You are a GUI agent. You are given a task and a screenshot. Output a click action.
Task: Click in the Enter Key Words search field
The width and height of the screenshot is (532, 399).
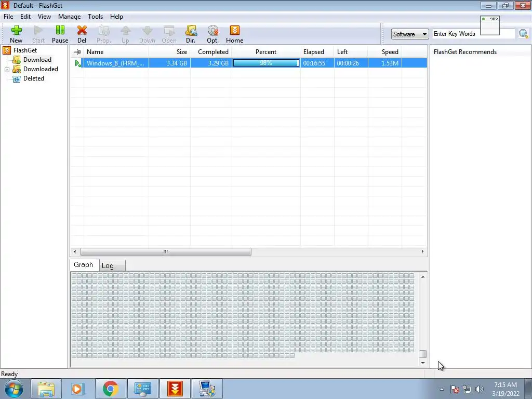coord(474,34)
